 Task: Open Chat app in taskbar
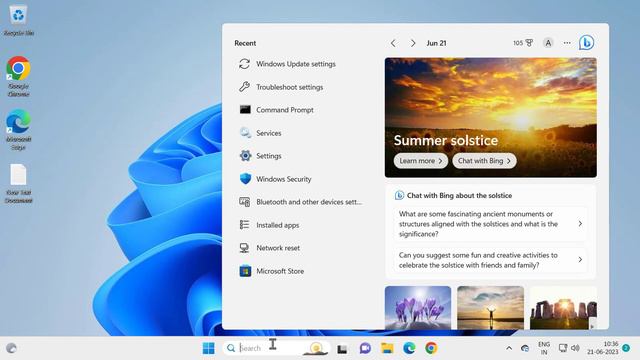(x=365, y=348)
